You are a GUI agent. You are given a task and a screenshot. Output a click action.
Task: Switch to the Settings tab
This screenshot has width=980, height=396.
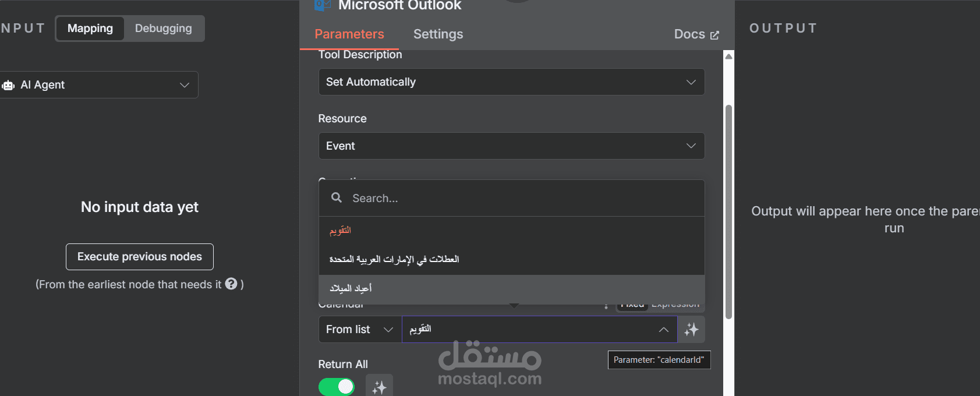point(438,34)
